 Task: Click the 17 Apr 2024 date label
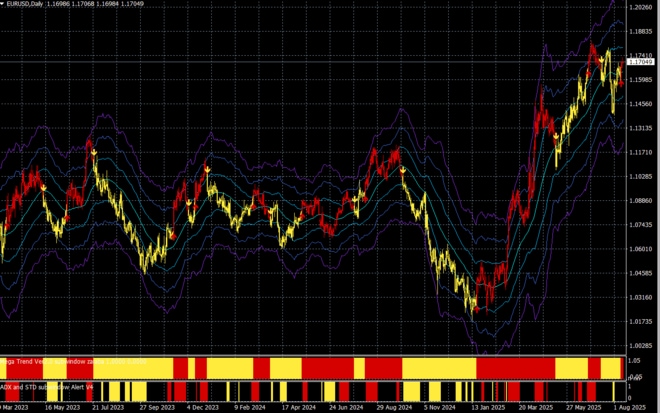(298, 408)
